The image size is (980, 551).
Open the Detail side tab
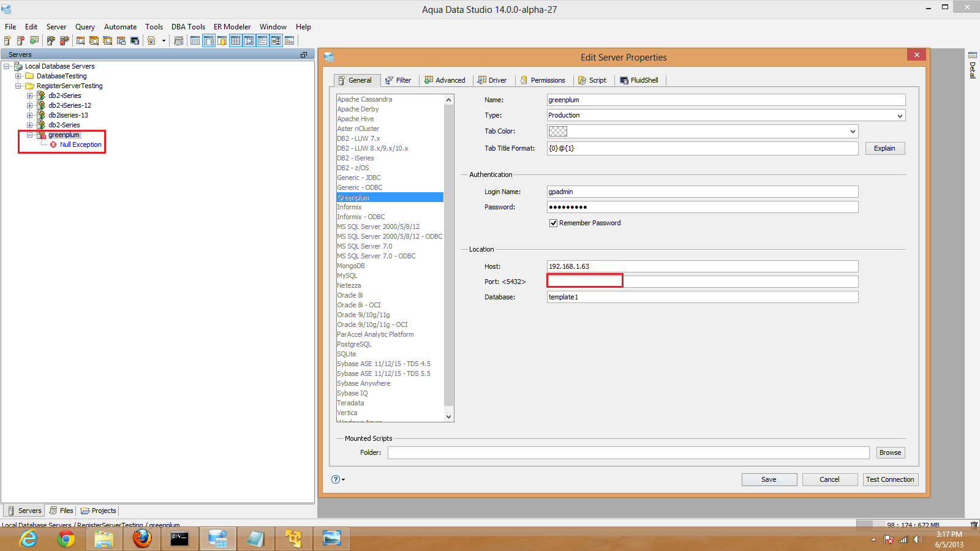[x=973, y=66]
